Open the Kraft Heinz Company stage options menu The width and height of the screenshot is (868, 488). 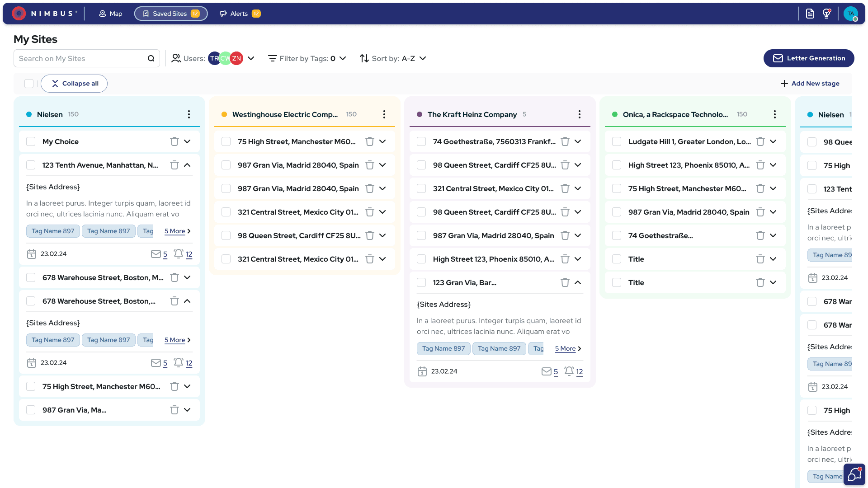click(579, 114)
